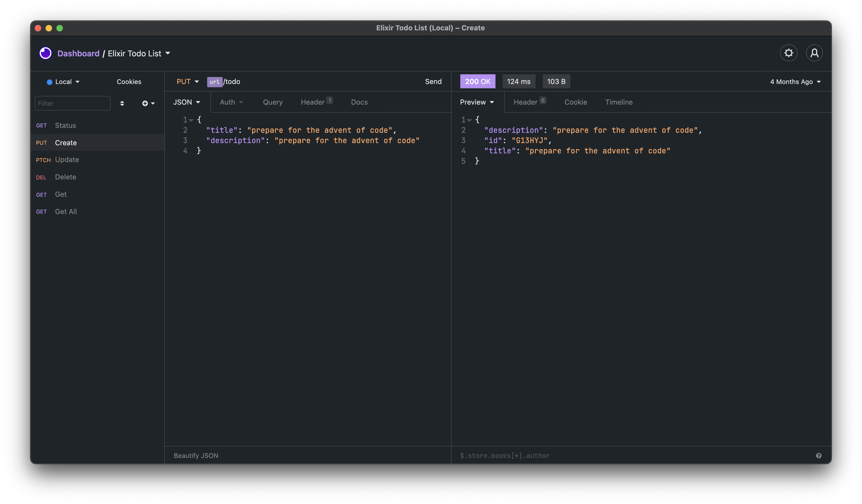Click the url environment variable tag
Viewport: 862px width, 504px height.
214,82
